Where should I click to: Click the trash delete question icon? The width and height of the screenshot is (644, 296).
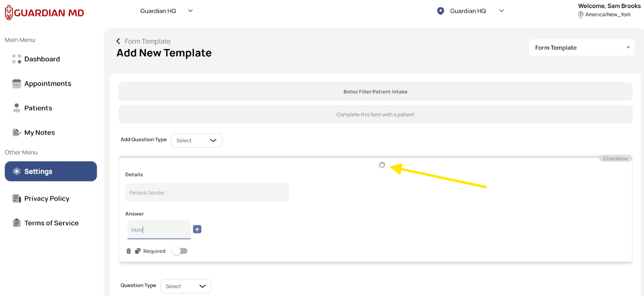click(x=129, y=251)
